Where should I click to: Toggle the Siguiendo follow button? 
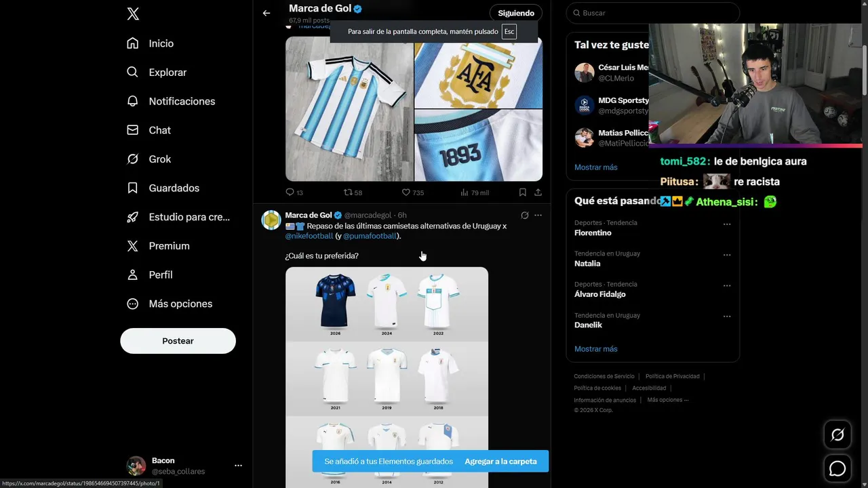point(516,13)
